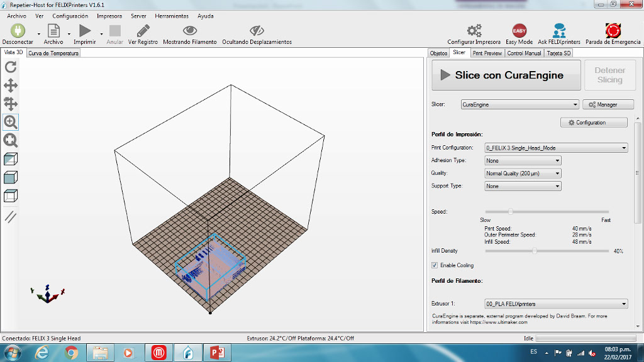Click the volume icon in system tray
Viewport: 644px width, 362px height.
tap(592, 353)
